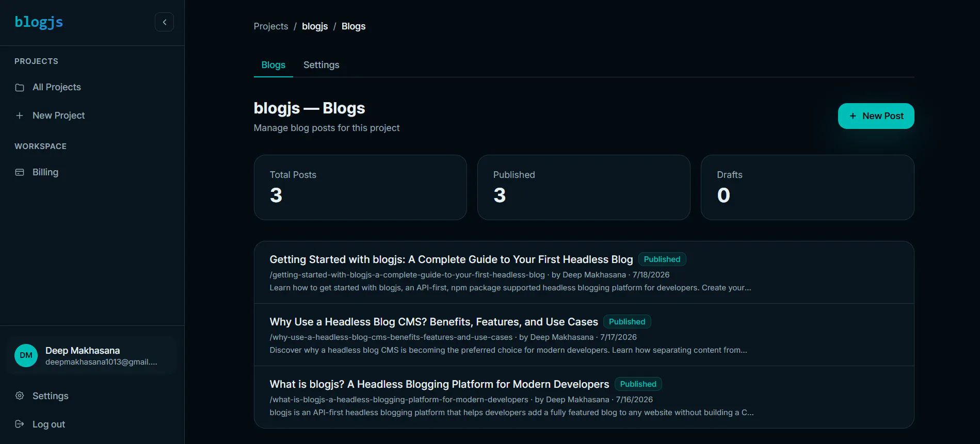980x444 pixels.
Task: Open What is blogjs post
Action: (439, 384)
